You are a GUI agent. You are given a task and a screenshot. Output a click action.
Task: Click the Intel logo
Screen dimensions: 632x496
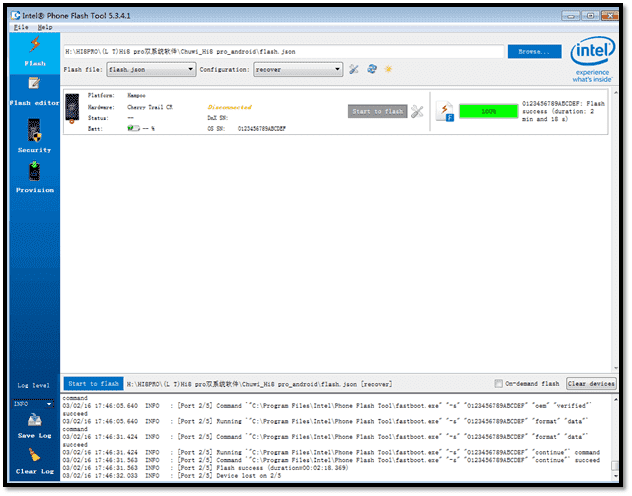[592, 58]
